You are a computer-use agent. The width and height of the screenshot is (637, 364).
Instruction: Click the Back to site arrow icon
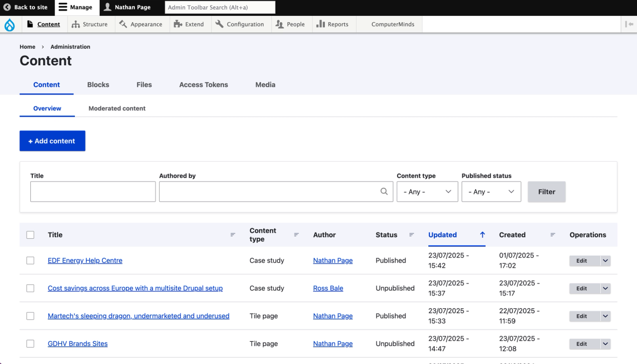tap(7, 7)
